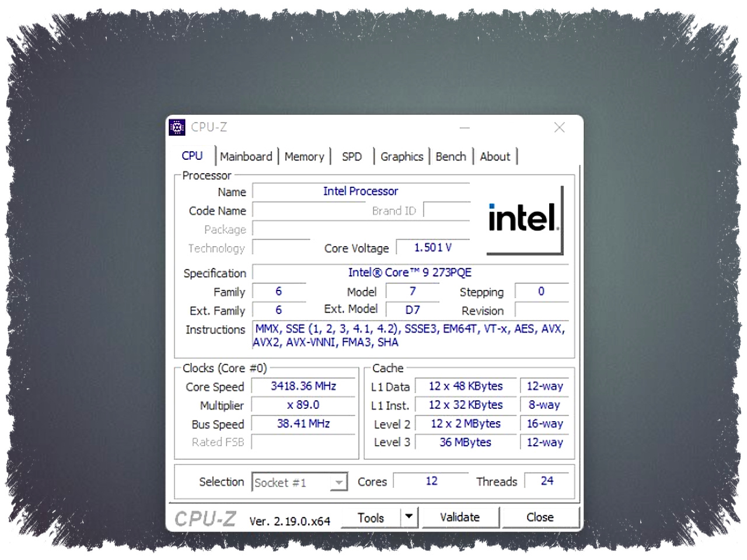
Task: Click the Intel logo image
Action: click(x=524, y=219)
